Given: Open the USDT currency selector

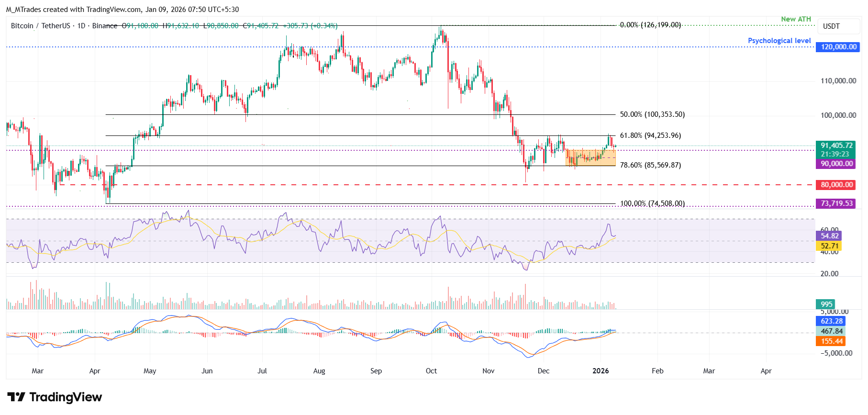Looking at the screenshot, I should 831,26.
